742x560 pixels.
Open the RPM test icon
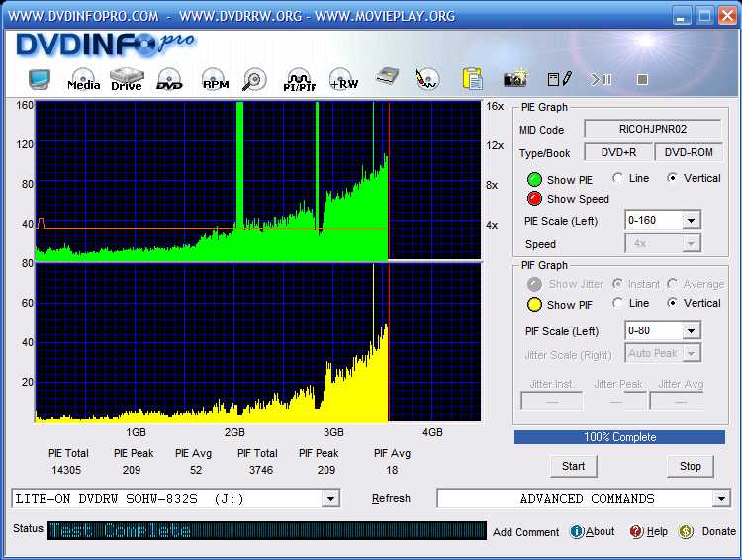tap(215, 79)
